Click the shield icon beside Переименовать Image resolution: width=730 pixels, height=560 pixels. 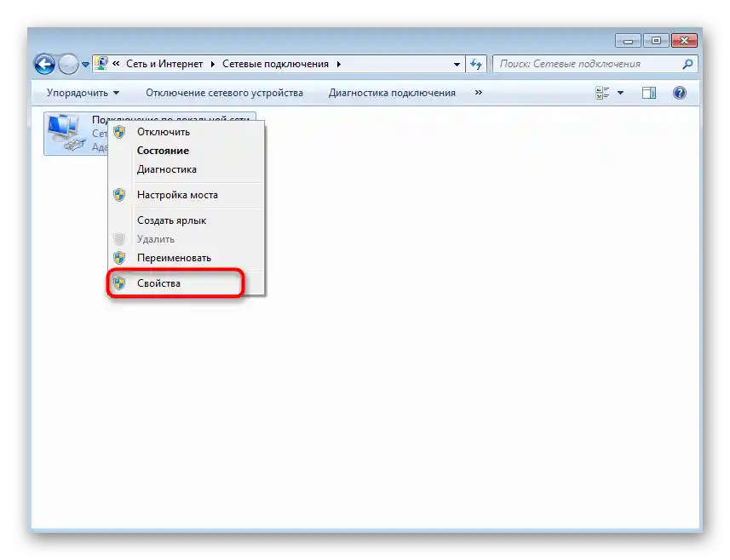(119, 258)
